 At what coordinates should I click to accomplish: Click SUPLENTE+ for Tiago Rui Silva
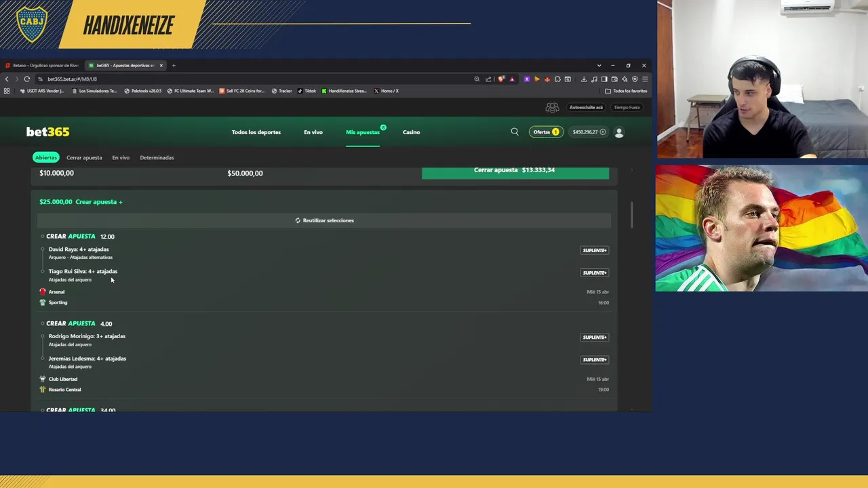coord(595,272)
